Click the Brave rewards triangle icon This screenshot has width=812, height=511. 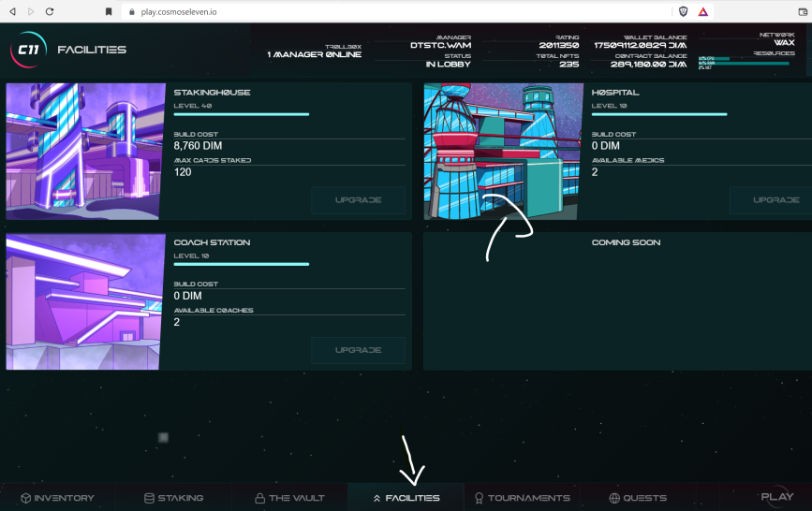702,11
